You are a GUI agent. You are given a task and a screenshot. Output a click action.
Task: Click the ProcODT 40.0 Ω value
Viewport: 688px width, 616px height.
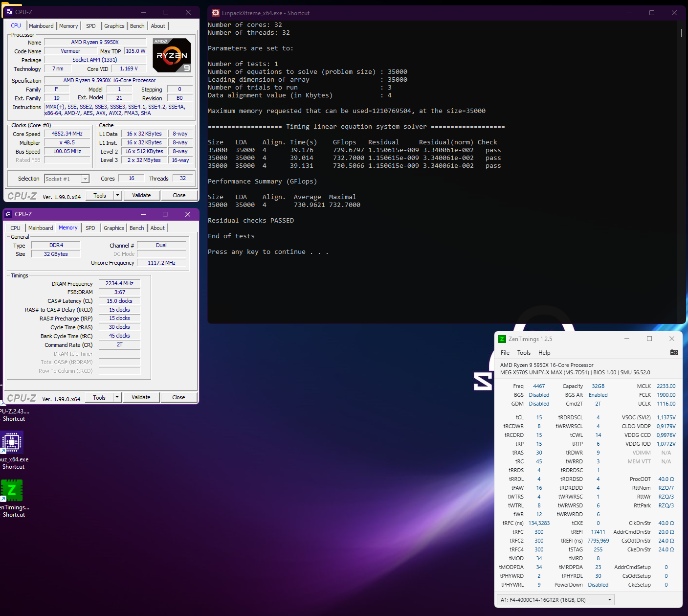(x=666, y=479)
